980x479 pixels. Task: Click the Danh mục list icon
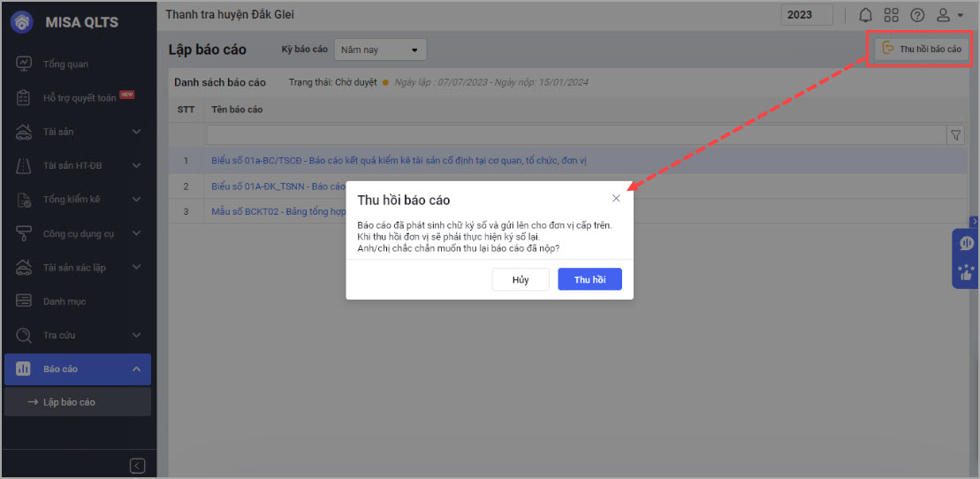point(24,301)
